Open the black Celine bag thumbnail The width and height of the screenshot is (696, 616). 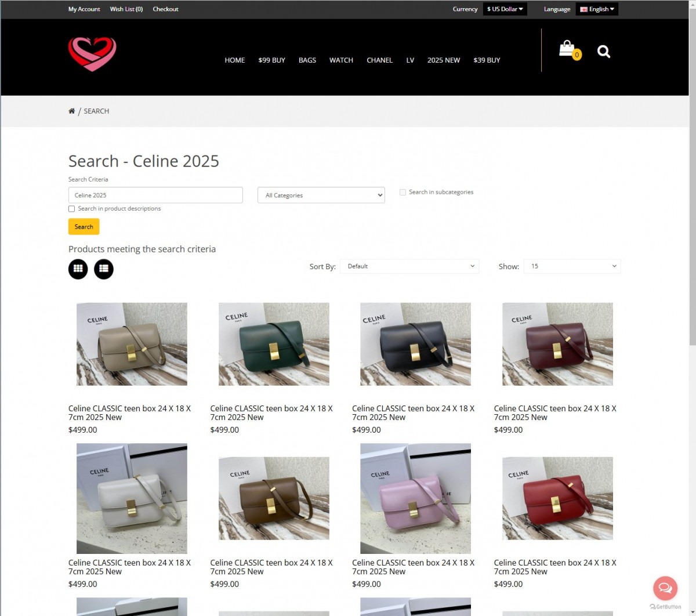click(x=415, y=344)
